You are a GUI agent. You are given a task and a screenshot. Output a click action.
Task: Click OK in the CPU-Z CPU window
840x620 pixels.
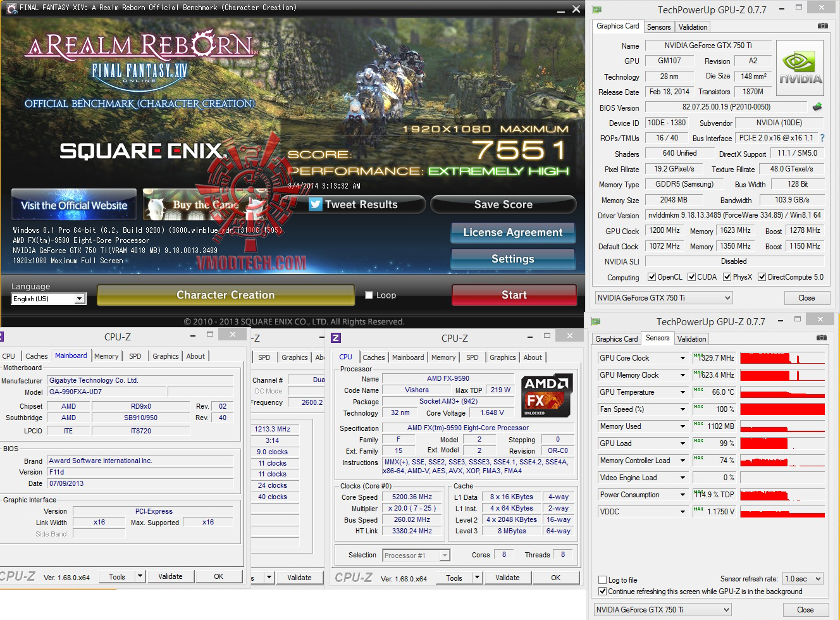555,578
